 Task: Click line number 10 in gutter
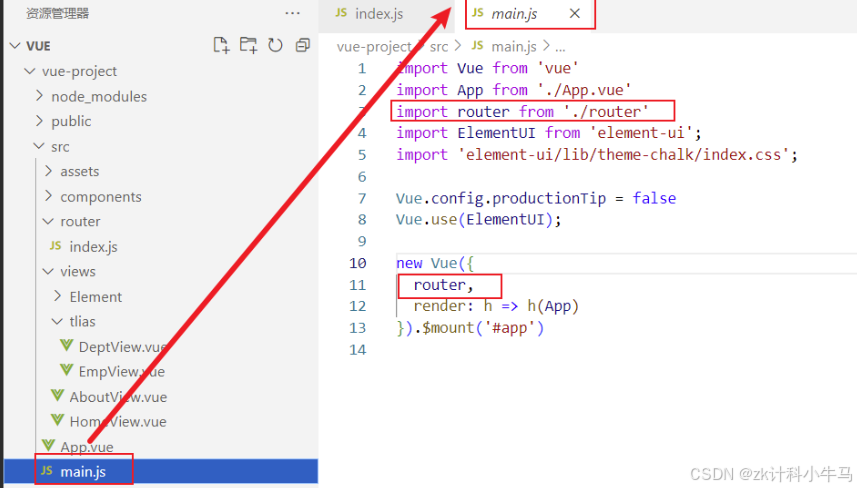[x=358, y=263]
